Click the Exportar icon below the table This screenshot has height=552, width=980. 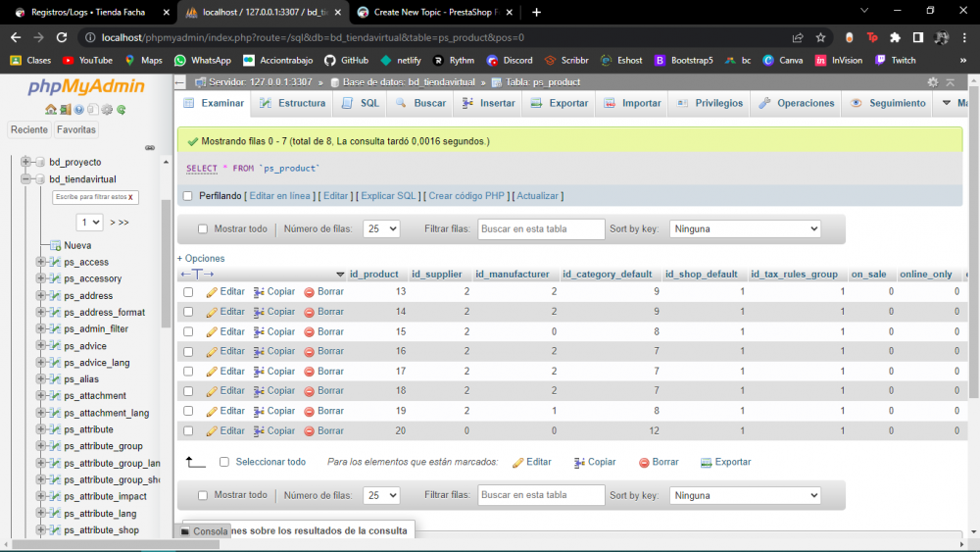click(707, 463)
